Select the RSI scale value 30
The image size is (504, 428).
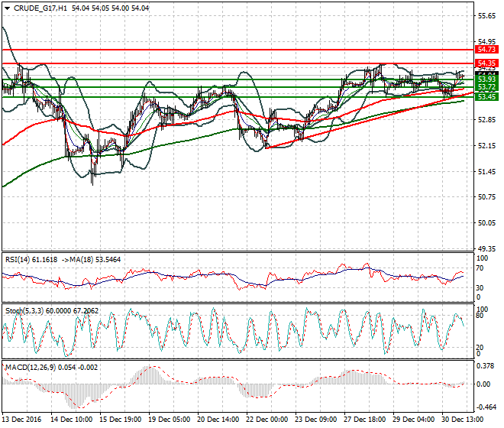pyautogui.click(x=480, y=288)
